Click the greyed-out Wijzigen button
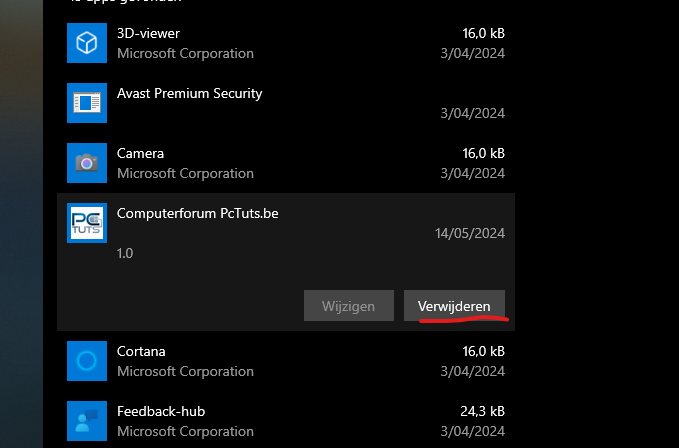Image resolution: width=679 pixels, height=448 pixels. [349, 306]
